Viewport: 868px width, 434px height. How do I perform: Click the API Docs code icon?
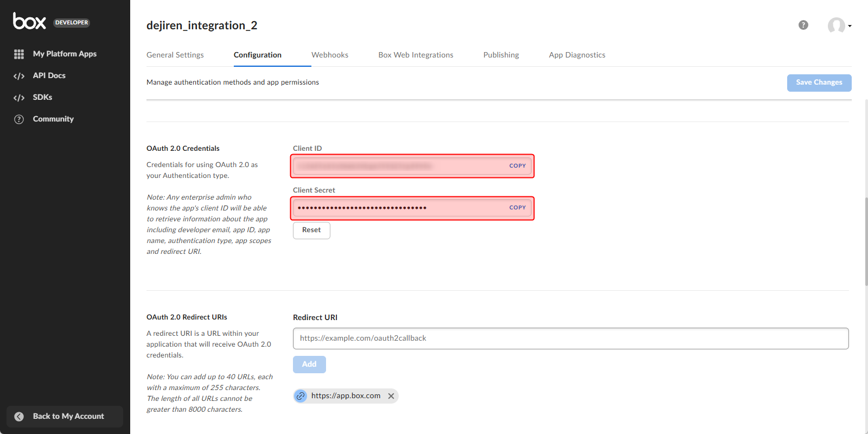coord(19,76)
